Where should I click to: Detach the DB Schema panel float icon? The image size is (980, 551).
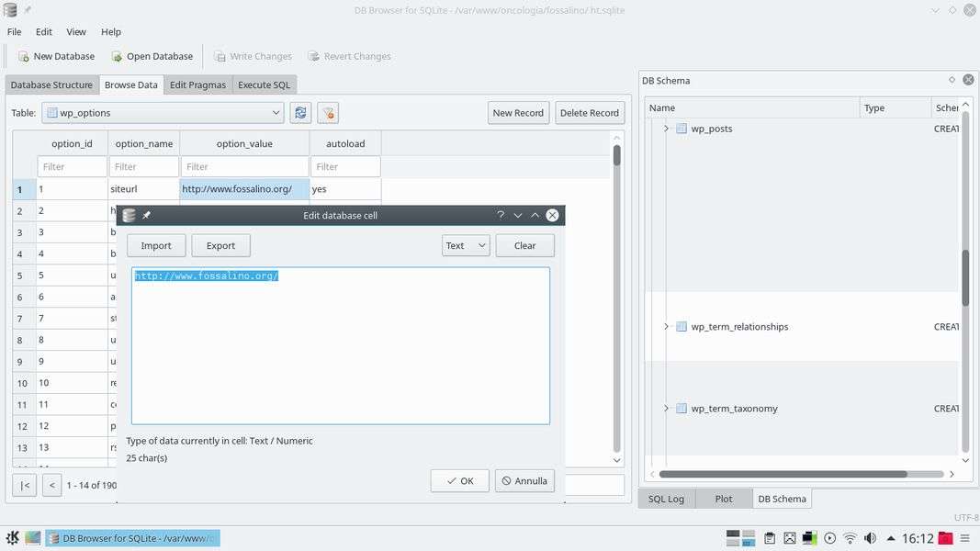(952, 80)
